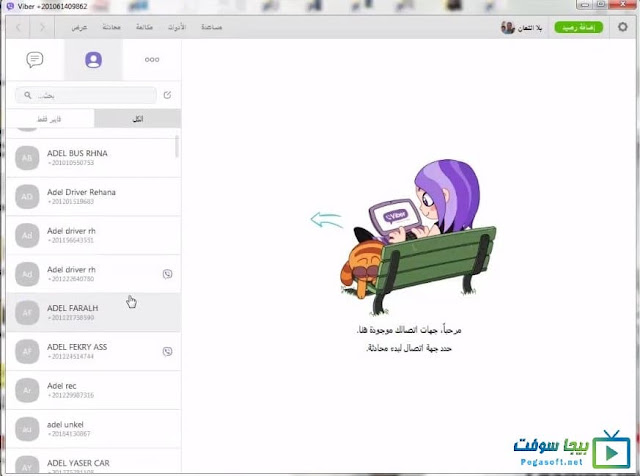The image size is (640, 476).
Task: Select the 'فايبر فقط' Viber only tab
Action: pyautogui.click(x=49, y=119)
